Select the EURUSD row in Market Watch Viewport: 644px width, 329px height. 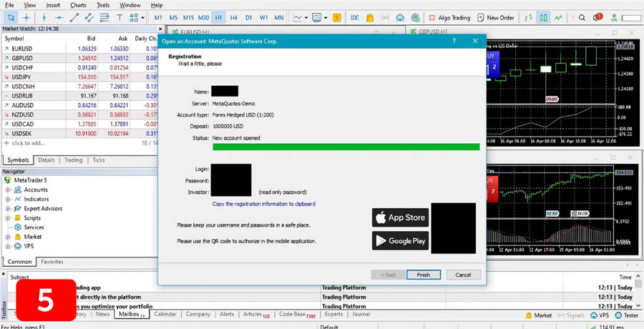(80, 49)
